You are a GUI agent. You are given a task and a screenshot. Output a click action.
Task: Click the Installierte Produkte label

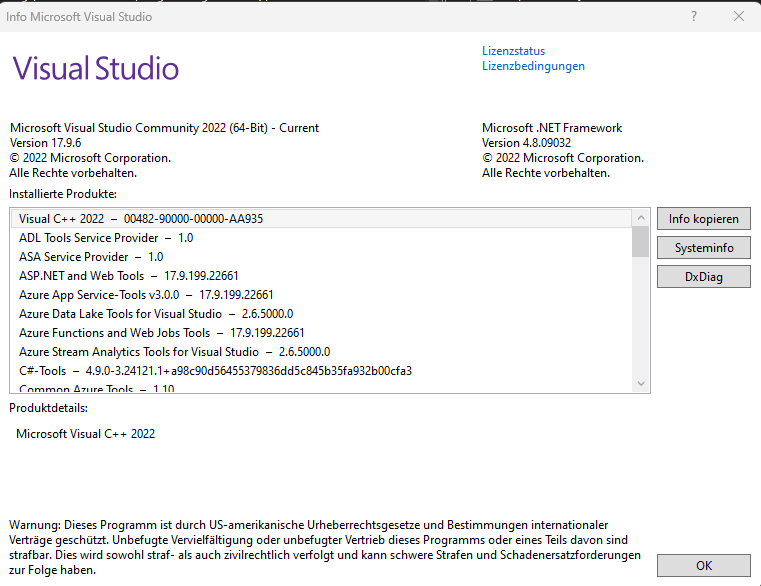click(63, 194)
